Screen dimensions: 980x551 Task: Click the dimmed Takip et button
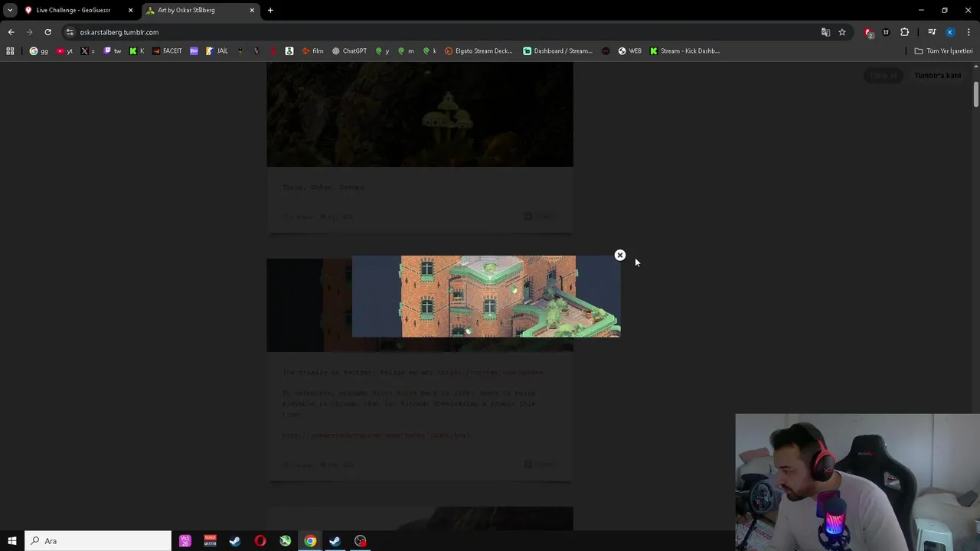pos(883,76)
